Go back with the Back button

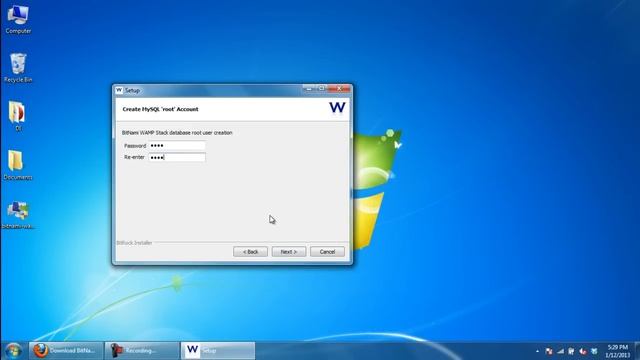(x=251, y=252)
